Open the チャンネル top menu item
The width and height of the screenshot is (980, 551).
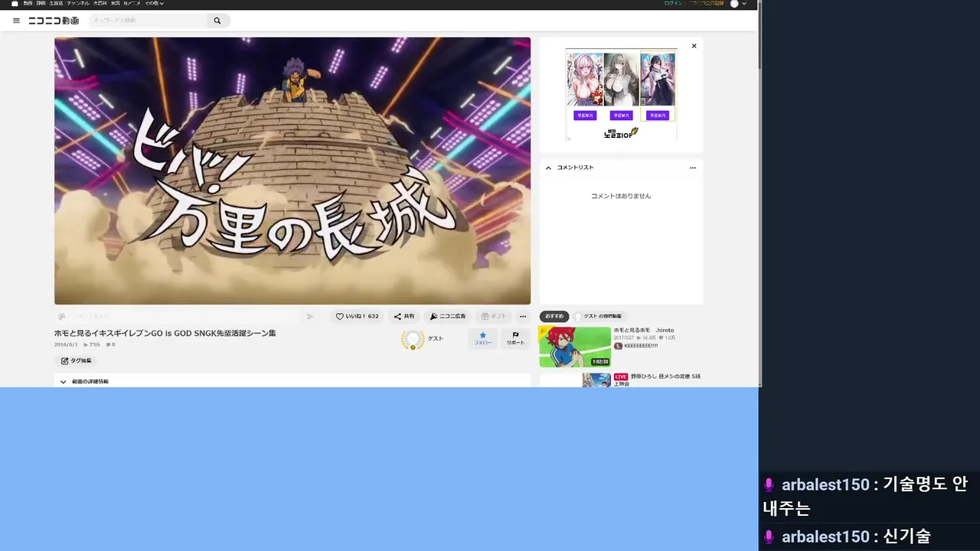coord(78,3)
